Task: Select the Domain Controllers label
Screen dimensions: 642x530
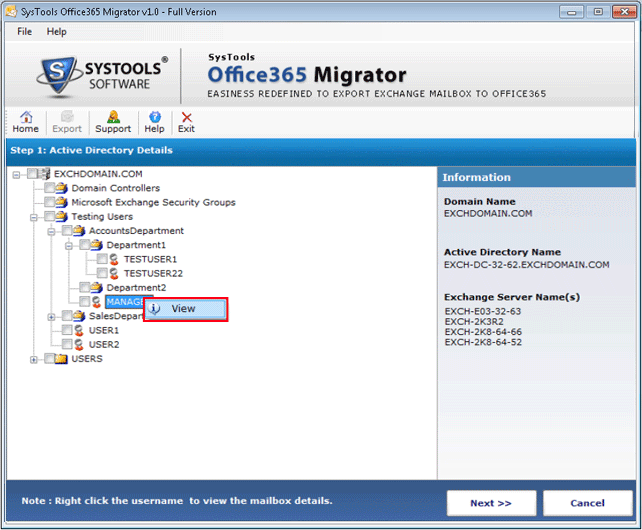Action: 116,188
